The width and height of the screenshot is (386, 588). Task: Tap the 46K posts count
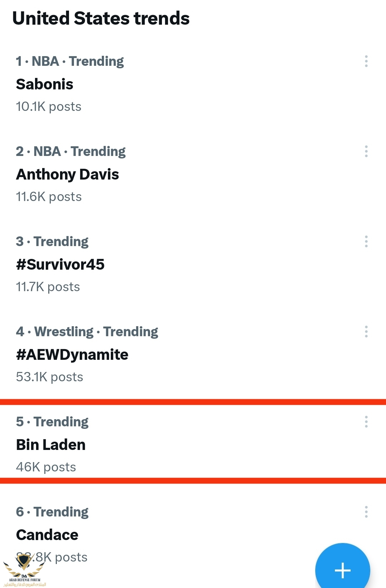(46, 467)
